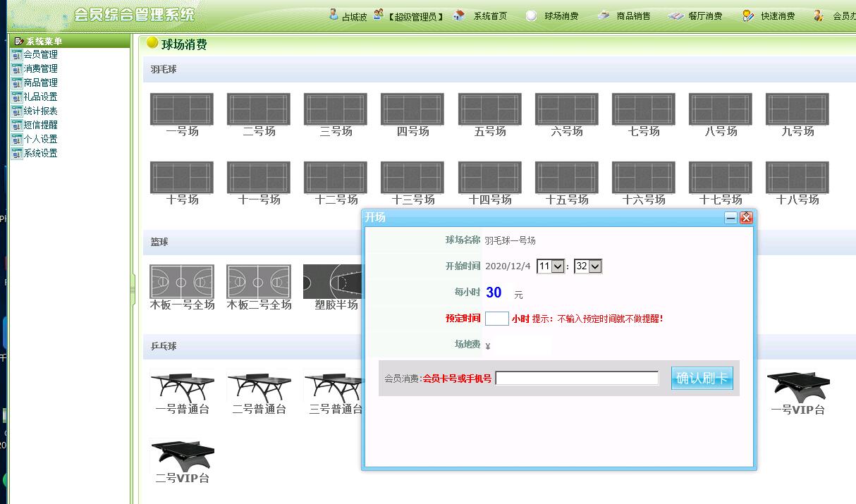Open badminton court 九号场

(797, 115)
